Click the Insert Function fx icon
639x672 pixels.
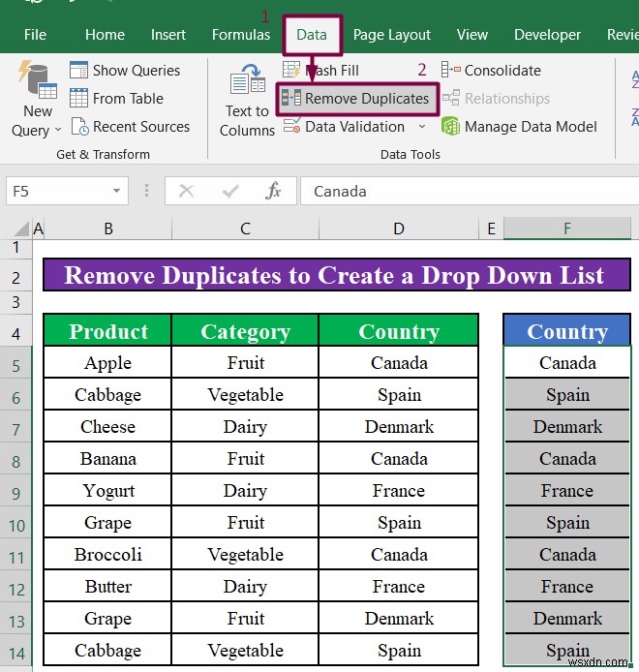[x=273, y=191]
